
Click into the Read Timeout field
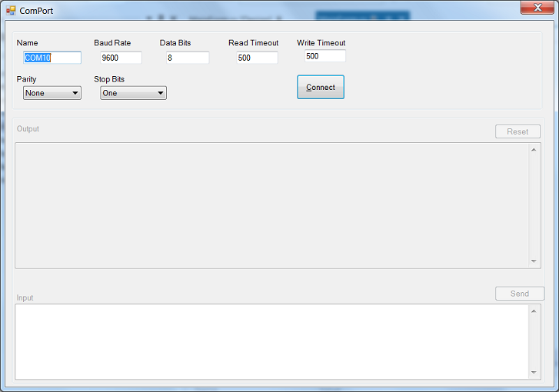coord(257,58)
